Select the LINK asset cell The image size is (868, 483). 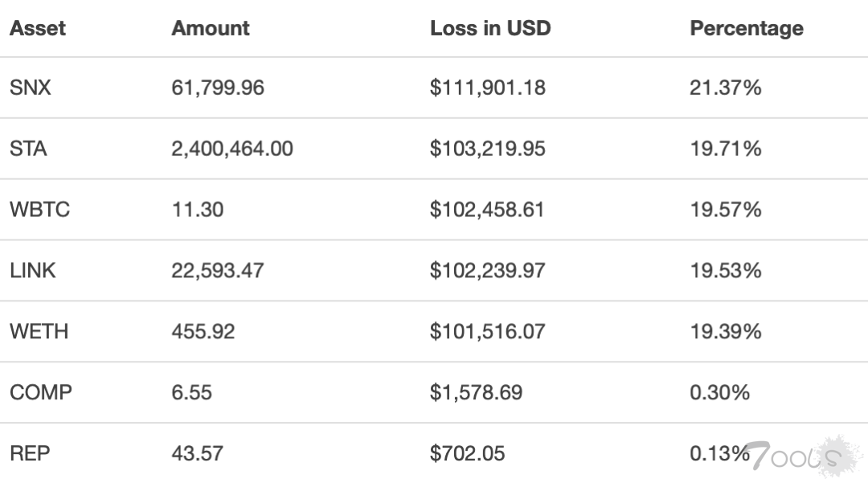click(33, 271)
